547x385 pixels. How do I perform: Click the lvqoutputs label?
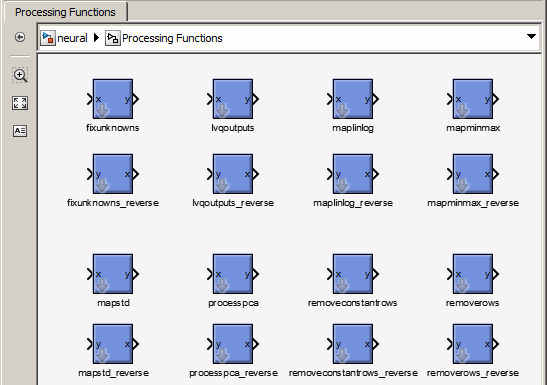(x=233, y=128)
